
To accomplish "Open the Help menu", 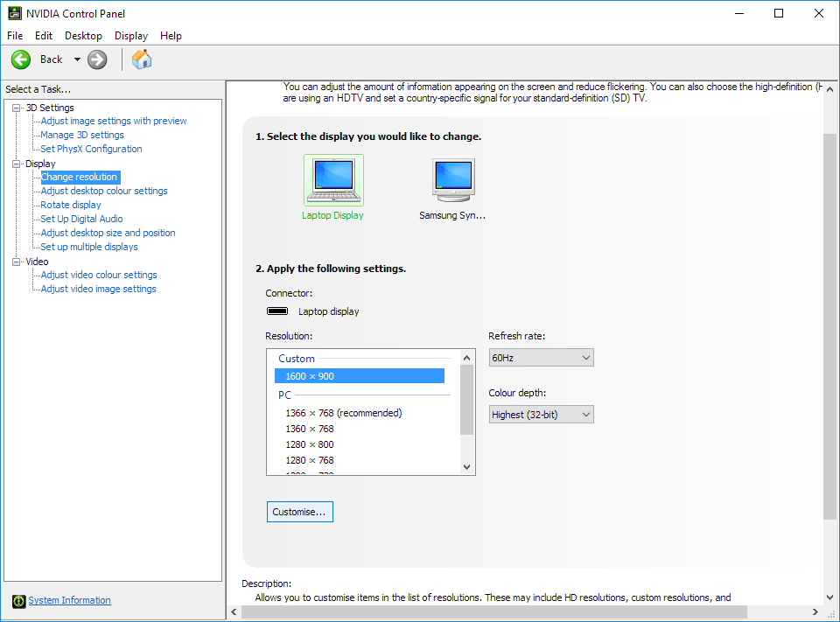I will [171, 36].
